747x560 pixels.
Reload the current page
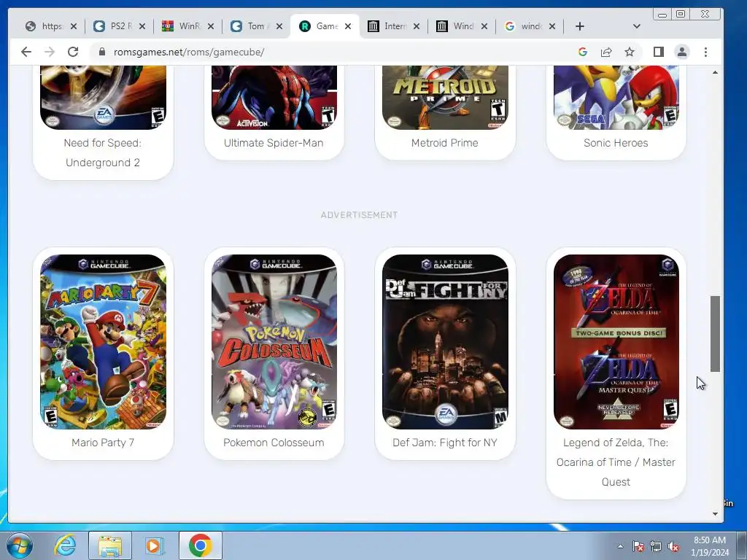pos(73,52)
